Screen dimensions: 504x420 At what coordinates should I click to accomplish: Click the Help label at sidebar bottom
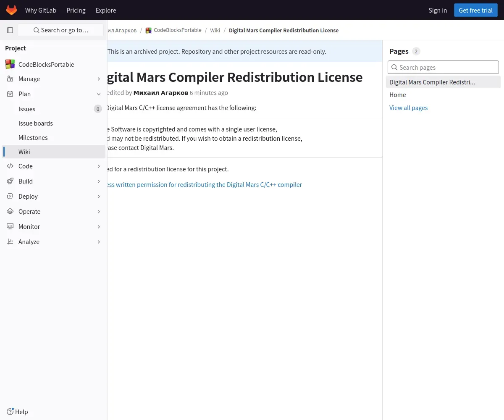click(21, 412)
